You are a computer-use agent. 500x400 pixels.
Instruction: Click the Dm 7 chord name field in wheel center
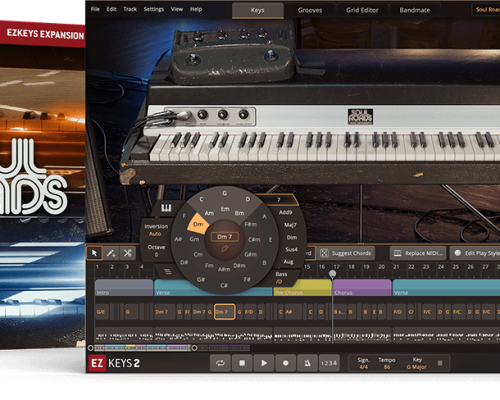[224, 237]
